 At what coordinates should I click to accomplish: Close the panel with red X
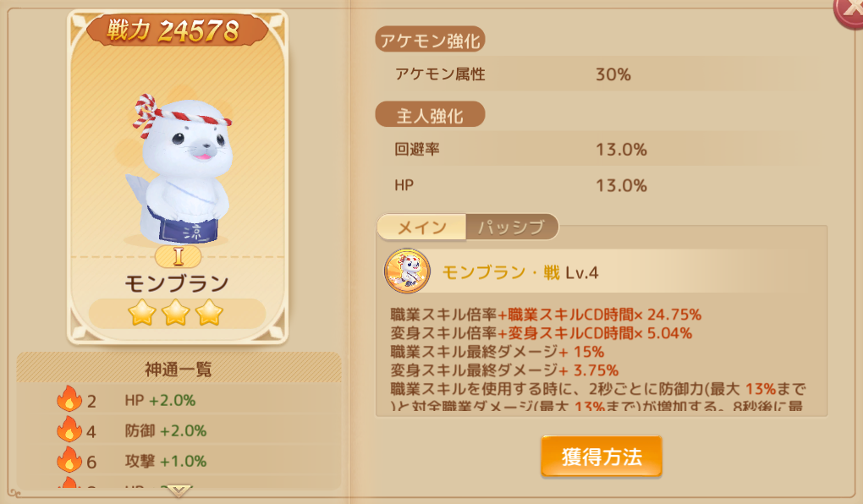(x=850, y=11)
